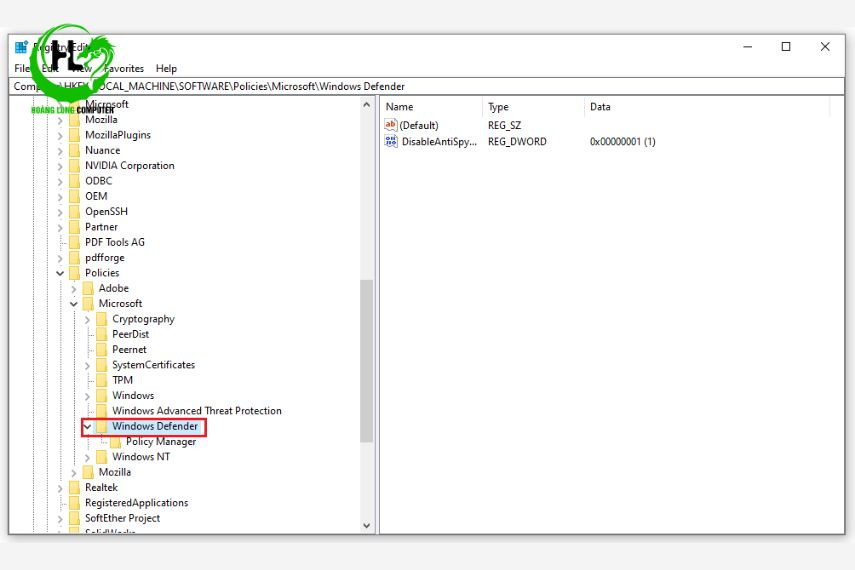Expand the OpenSSH key
This screenshot has height=570, width=855.
61,212
